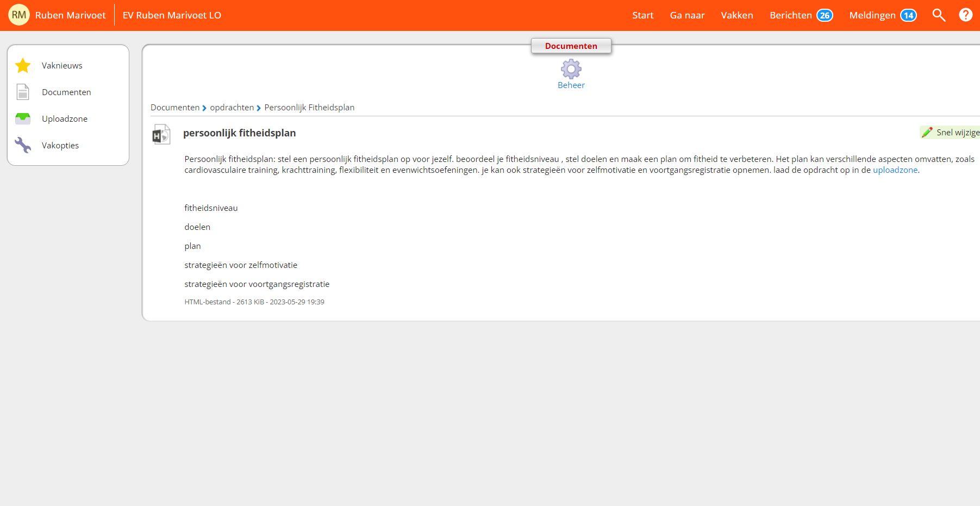Click the Vakopties wrench icon
This screenshot has height=506, width=980.
pyautogui.click(x=23, y=145)
